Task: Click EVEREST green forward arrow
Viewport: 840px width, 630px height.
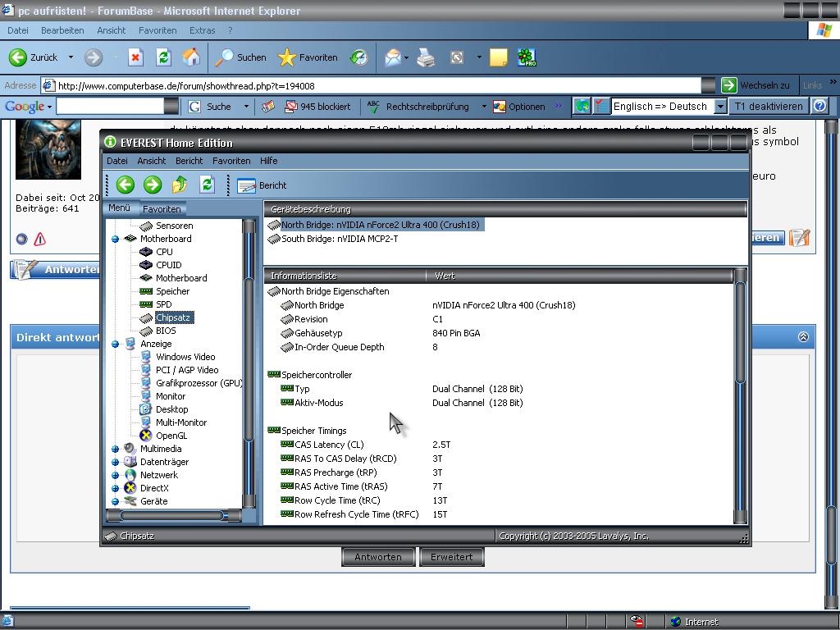Action: 153,185
